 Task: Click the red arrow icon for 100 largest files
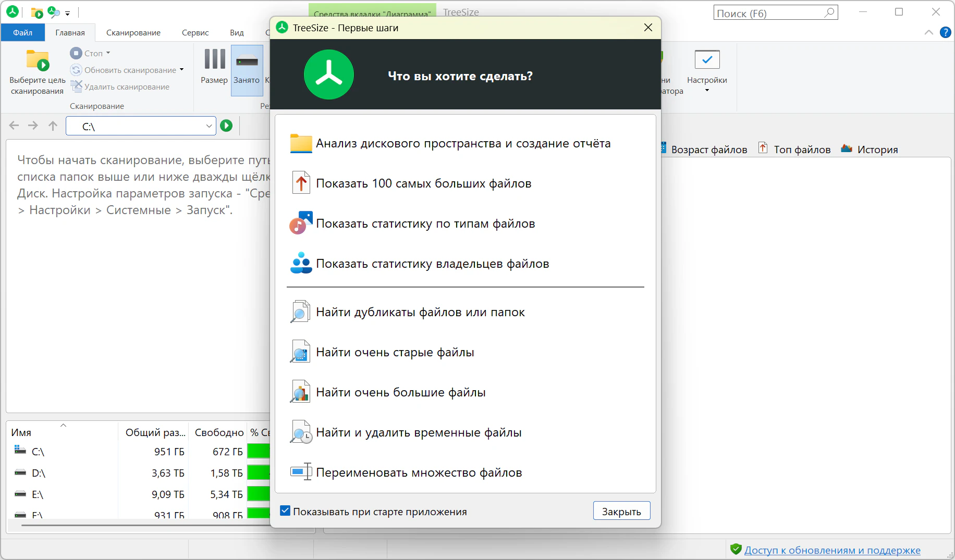(301, 183)
